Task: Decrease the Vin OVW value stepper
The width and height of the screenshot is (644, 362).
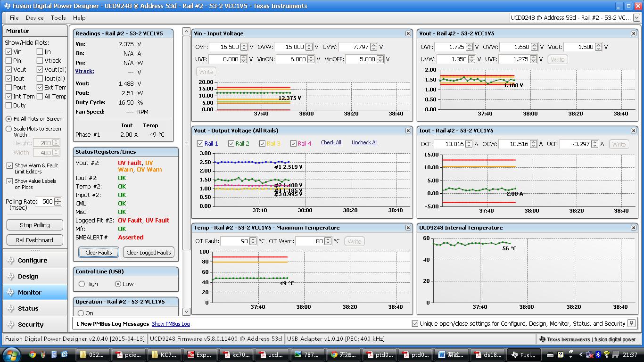Action: [x=309, y=49]
